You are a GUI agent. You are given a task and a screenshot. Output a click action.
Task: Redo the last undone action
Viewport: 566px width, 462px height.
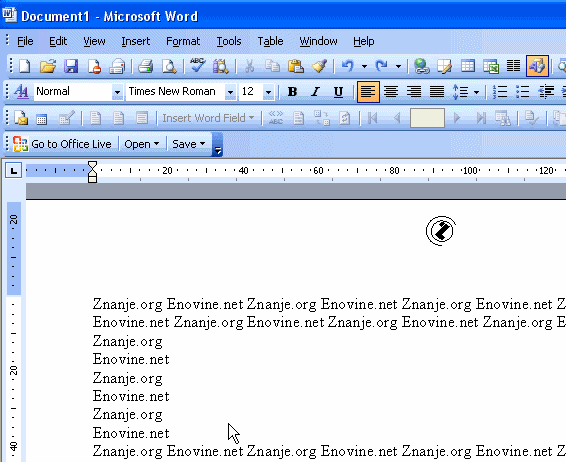381,66
